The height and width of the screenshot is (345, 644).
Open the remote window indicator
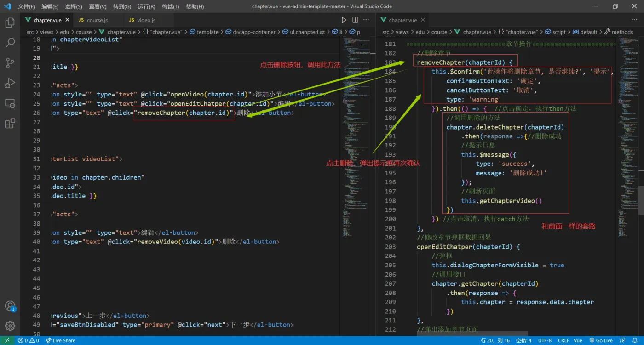(x=7, y=340)
